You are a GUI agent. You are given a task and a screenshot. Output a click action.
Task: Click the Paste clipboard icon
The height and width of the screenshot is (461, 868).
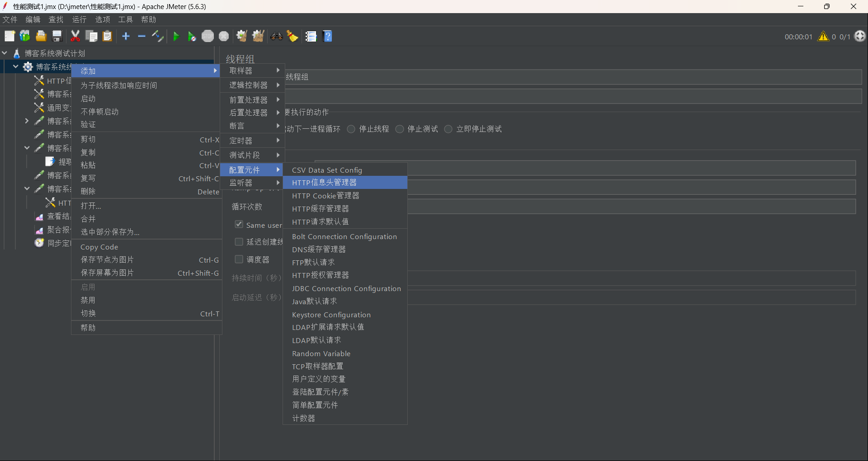pyautogui.click(x=107, y=36)
